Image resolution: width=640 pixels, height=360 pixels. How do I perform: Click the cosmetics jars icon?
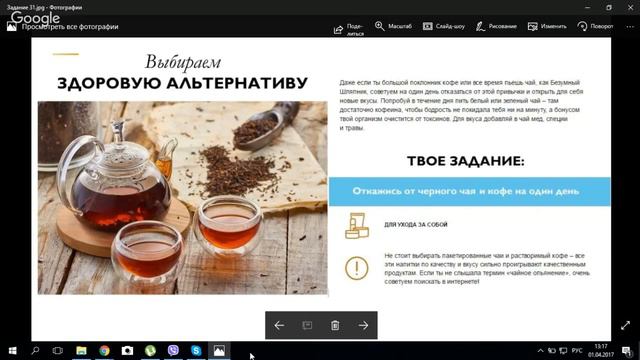tap(357, 226)
